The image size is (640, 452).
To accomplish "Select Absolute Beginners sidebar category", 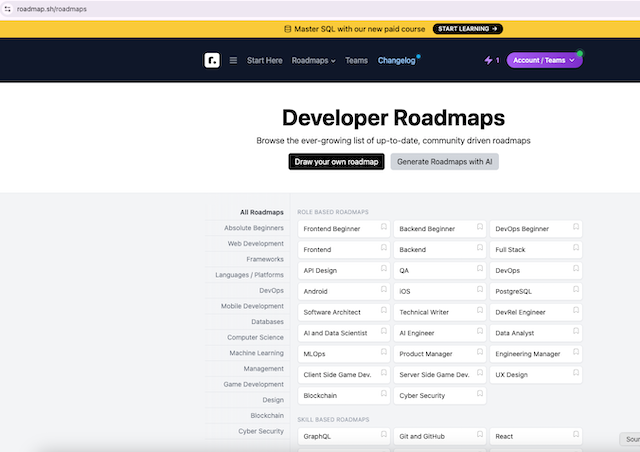I will click(x=253, y=228).
